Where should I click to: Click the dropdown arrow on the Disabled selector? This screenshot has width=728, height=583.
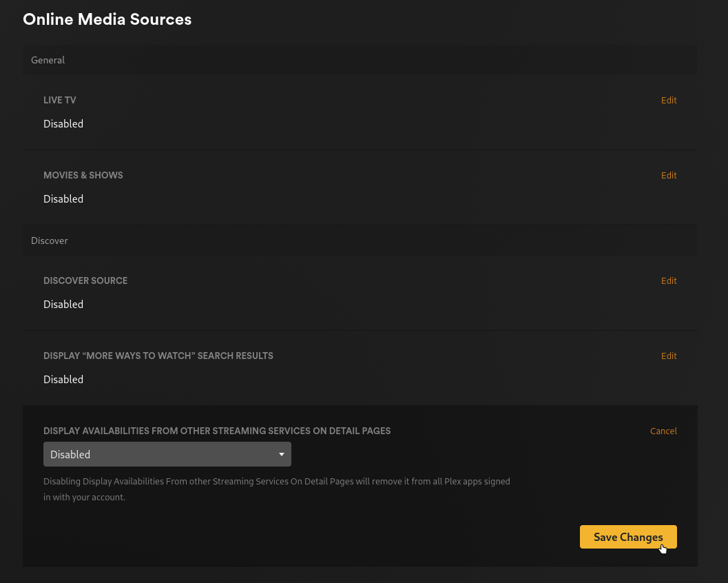(282, 454)
